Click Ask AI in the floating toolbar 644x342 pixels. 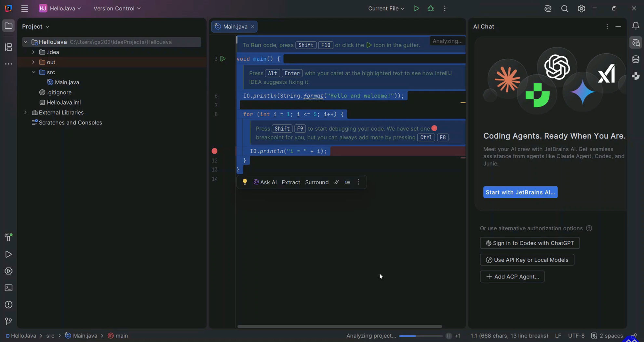click(x=265, y=182)
